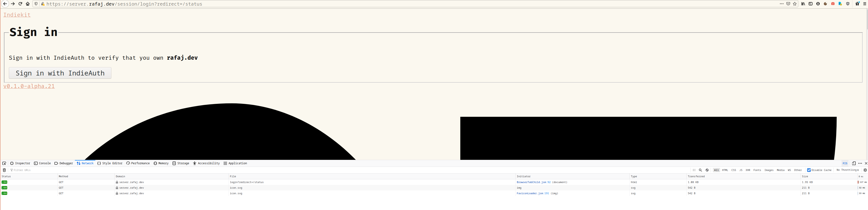Viewport: 868px width, 210px height.
Task: Pause network recording with the pause icon
Action: coord(695,170)
